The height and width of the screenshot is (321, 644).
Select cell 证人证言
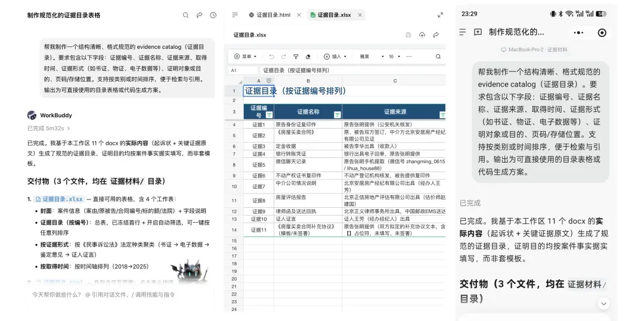click(308, 219)
